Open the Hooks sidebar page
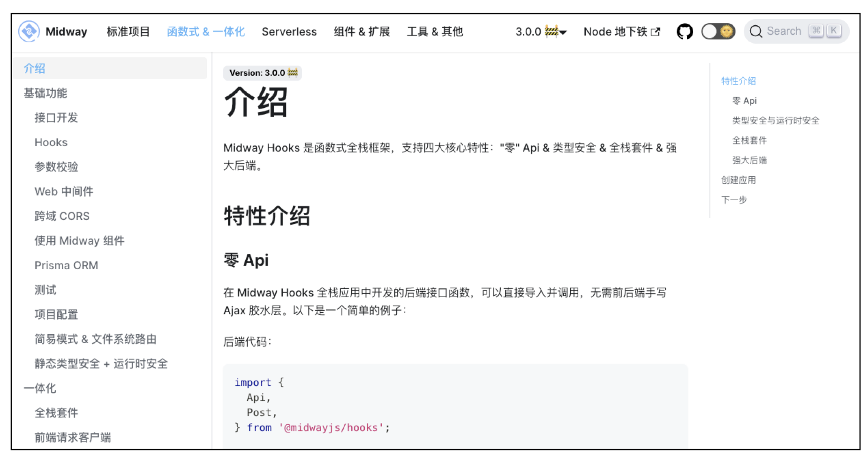The image size is (868, 466). (51, 143)
